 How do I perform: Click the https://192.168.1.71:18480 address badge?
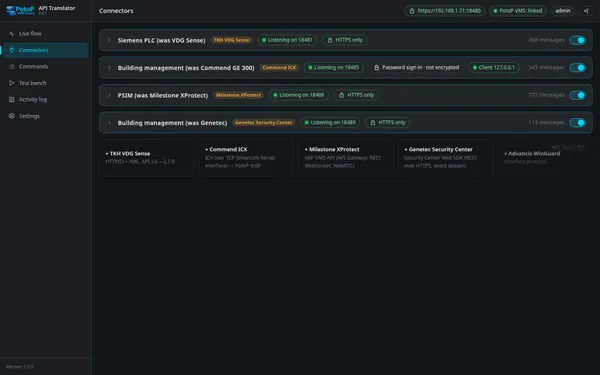pos(445,11)
